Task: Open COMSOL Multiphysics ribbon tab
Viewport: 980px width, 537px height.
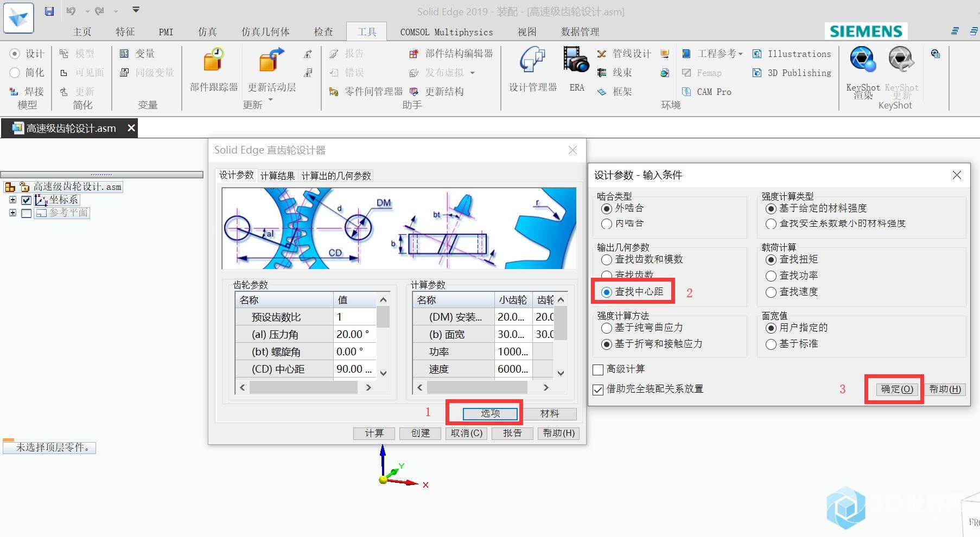Action: click(x=447, y=32)
